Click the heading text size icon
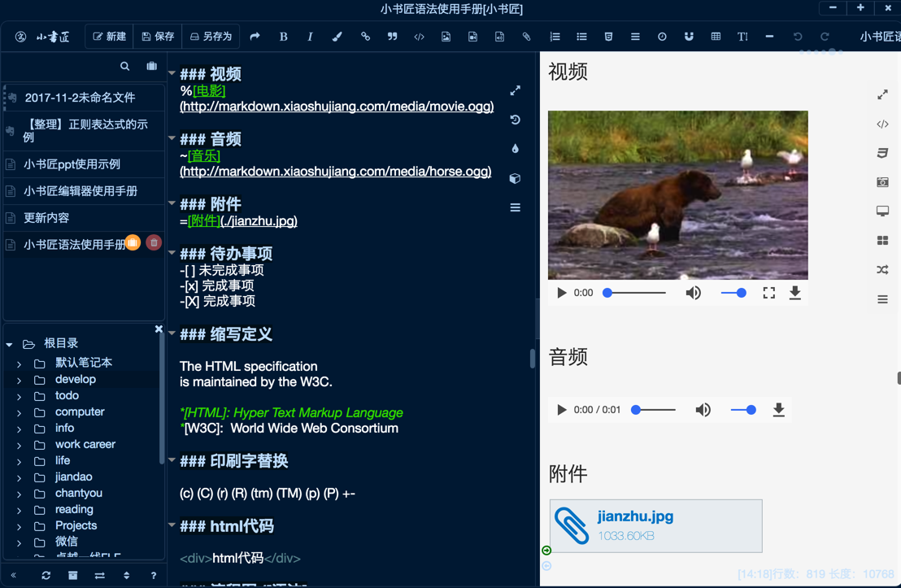901x588 pixels. pyautogui.click(x=742, y=37)
